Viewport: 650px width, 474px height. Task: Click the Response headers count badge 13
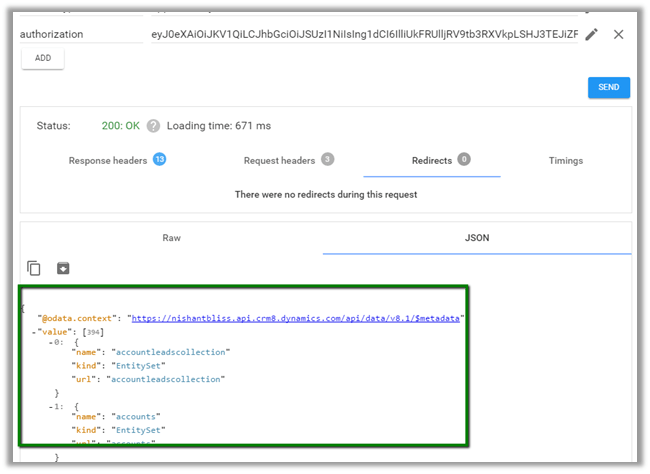tap(159, 159)
